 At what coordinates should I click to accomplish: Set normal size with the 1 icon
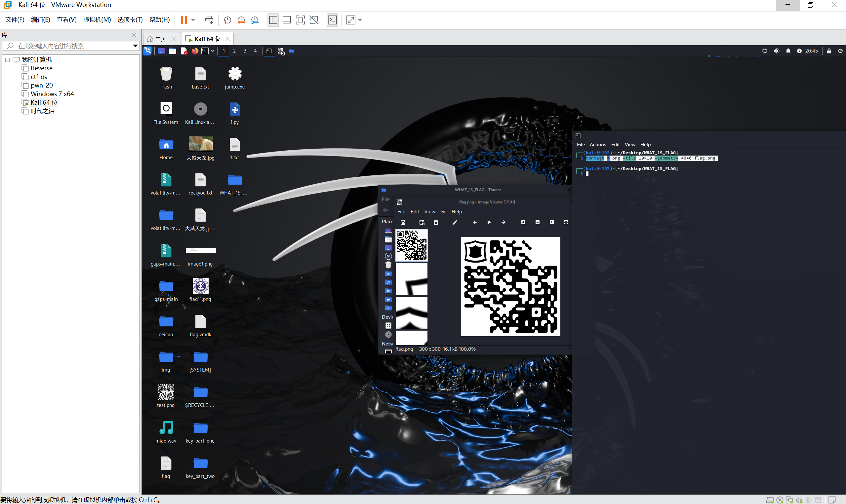pos(552,223)
